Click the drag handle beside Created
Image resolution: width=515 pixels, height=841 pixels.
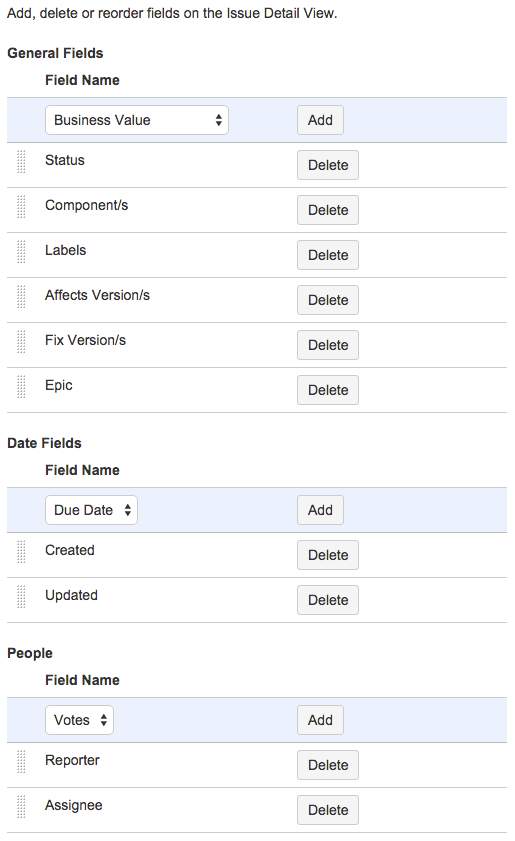pos(21,552)
